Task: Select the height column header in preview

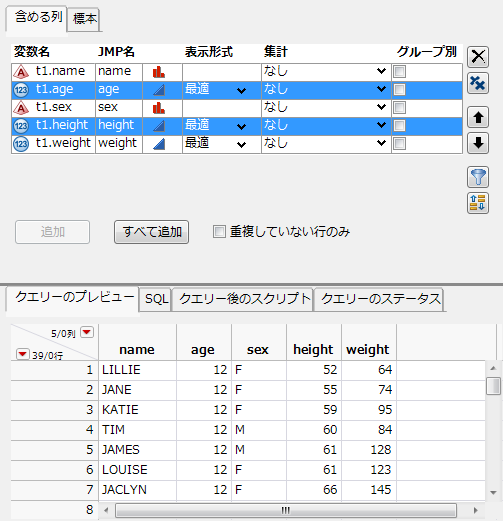Action: 314,343
